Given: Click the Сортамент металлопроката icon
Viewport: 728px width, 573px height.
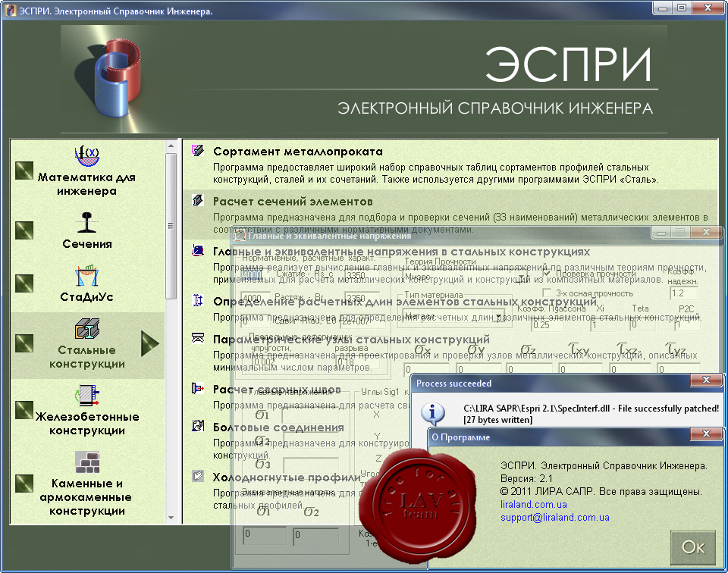Looking at the screenshot, I should pyautogui.click(x=198, y=150).
